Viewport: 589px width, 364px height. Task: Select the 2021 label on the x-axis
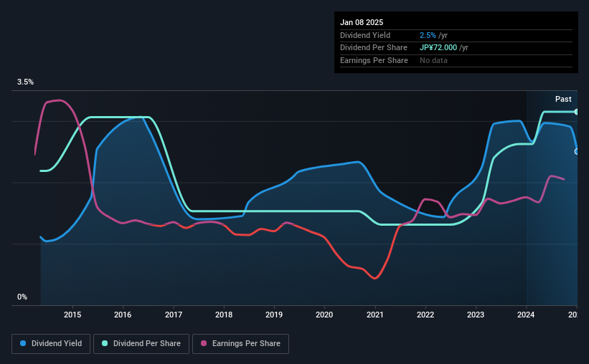point(375,315)
